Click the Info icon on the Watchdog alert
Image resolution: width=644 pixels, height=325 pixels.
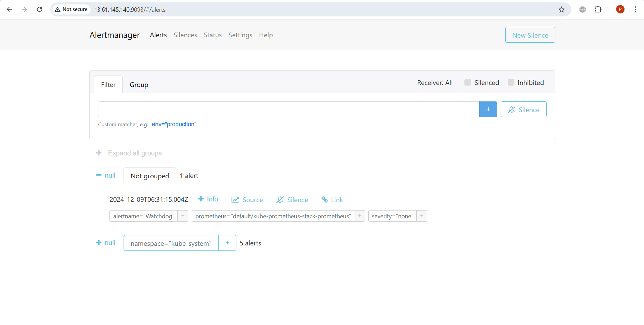208,199
